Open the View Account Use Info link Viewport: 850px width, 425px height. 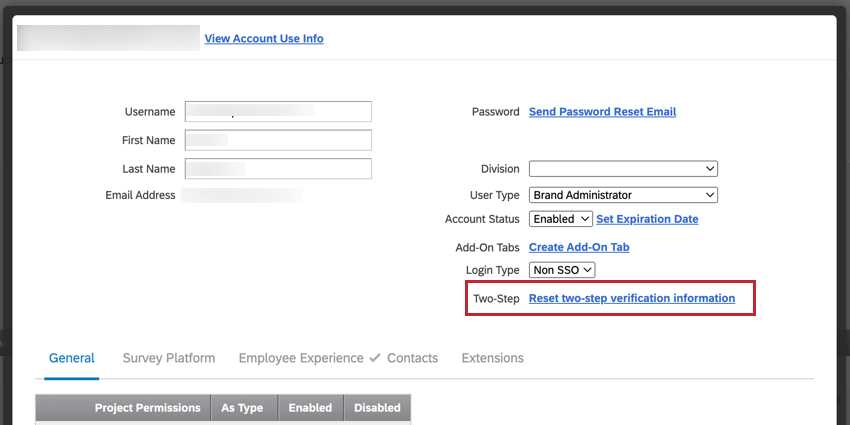(263, 39)
